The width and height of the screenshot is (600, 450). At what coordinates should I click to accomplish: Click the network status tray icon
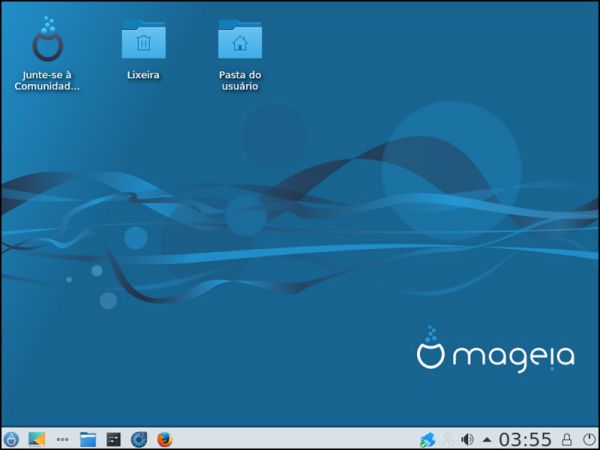427,440
